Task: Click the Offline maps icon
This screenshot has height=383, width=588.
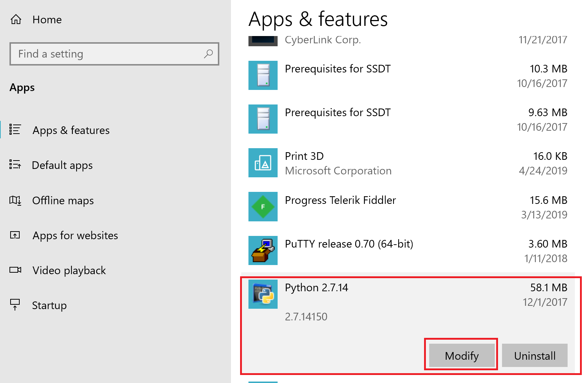Action: tap(15, 200)
